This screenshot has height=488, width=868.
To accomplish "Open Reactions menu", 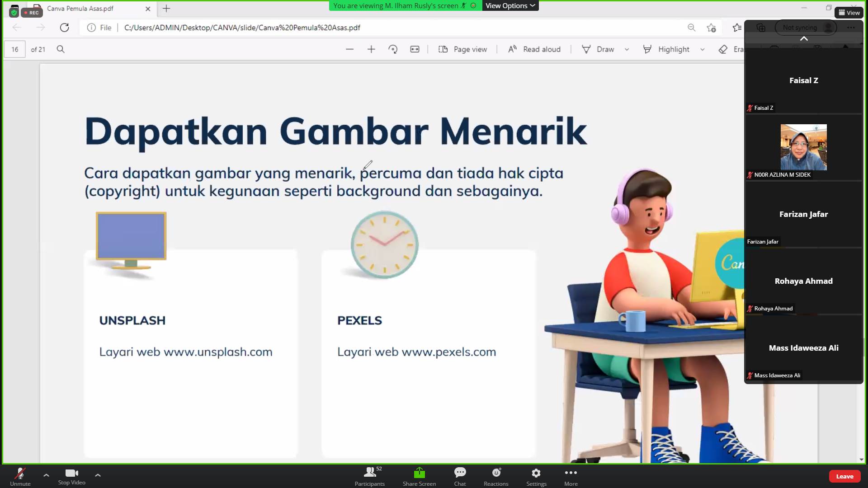I will coord(496,477).
